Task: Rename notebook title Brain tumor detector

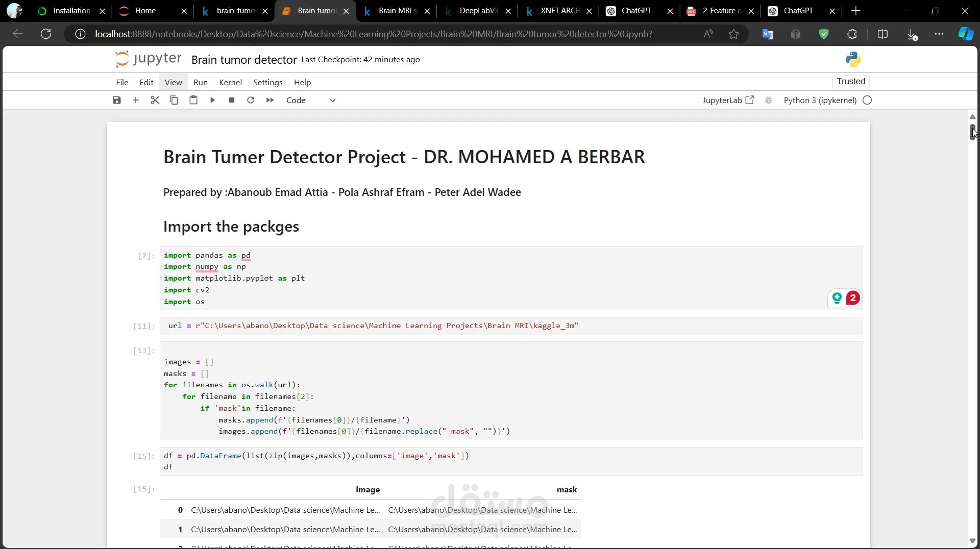Action: 244,60
